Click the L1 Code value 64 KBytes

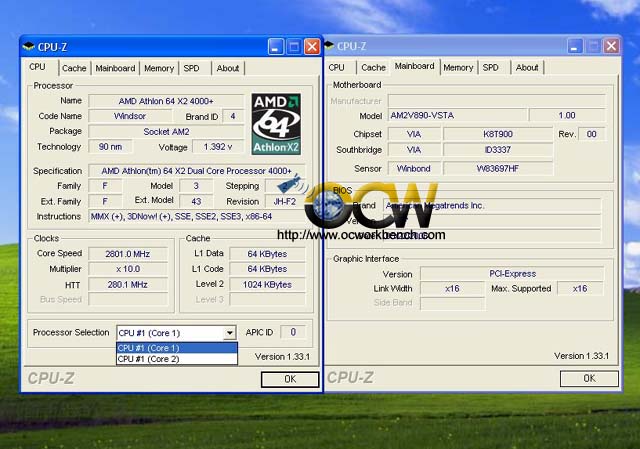coord(267,269)
